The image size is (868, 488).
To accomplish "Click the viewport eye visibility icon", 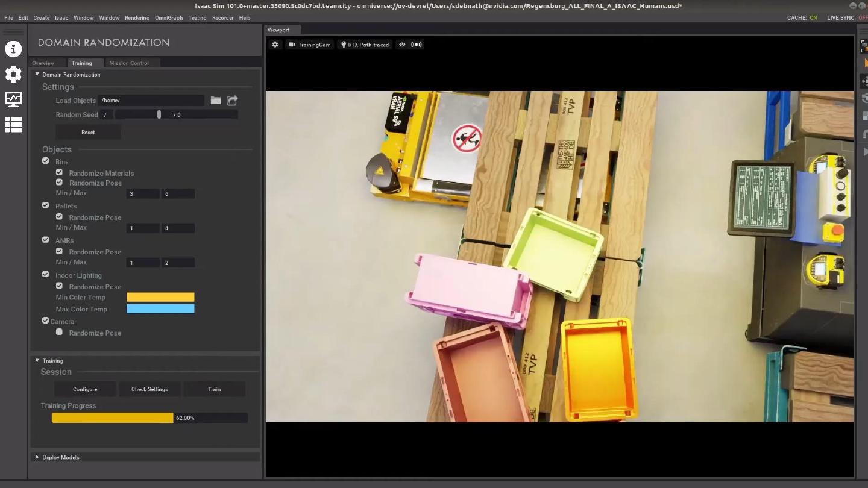I will (402, 45).
